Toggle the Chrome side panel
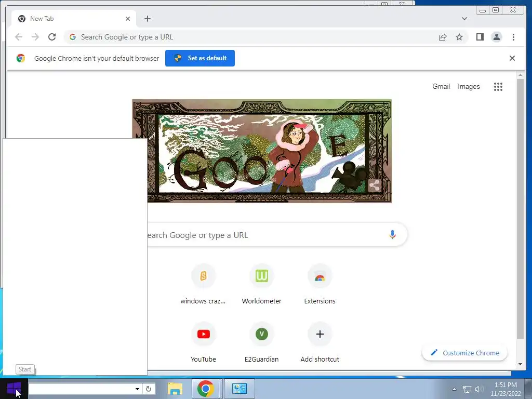532x399 pixels. coord(480,37)
